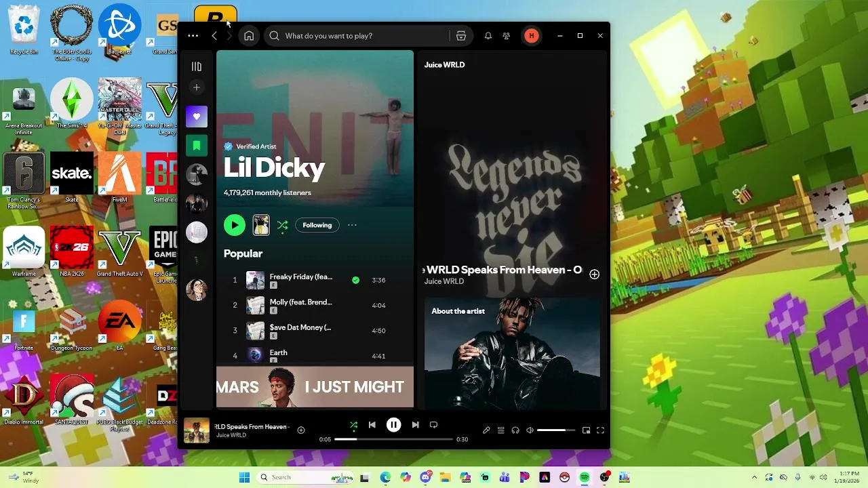Adjust the volume slider
Viewport: 868px width, 488px height.
(x=556, y=430)
